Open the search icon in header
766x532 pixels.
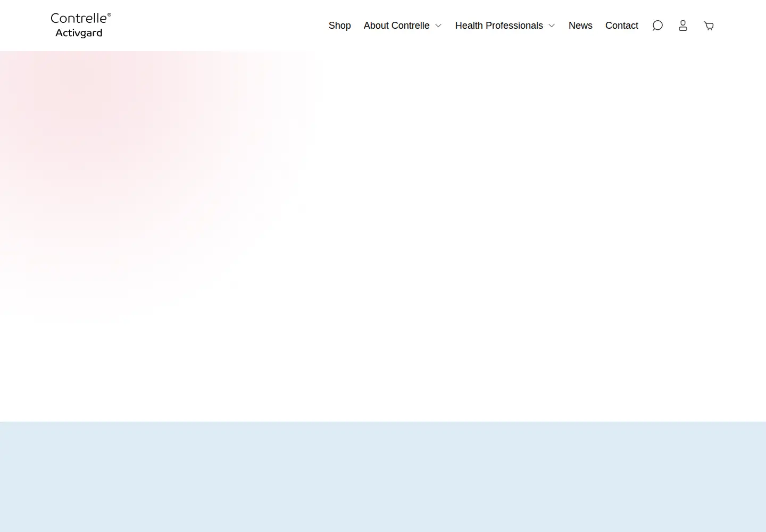[657, 26]
